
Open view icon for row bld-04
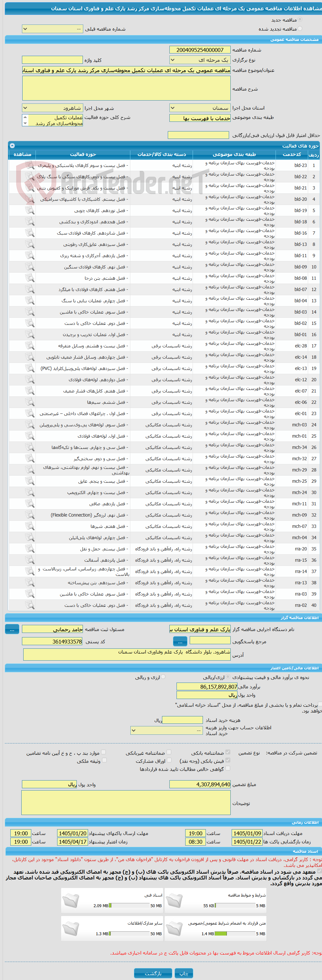(x=30, y=301)
